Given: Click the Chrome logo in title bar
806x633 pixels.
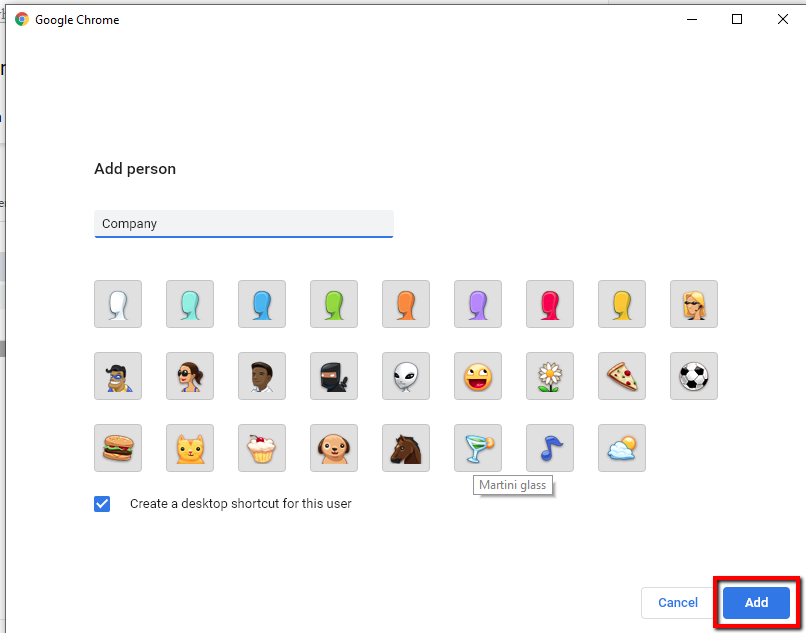Looking at the screenshot, I should tap(22, 20).
